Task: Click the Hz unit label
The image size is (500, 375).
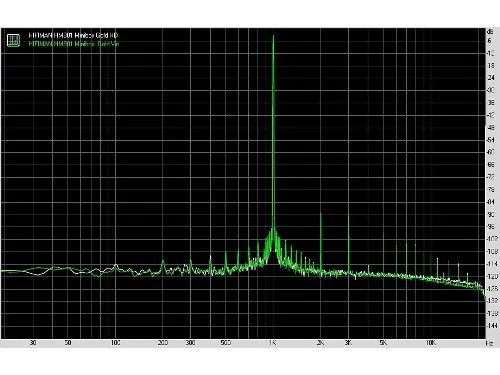Action: (x=490, y=343)
